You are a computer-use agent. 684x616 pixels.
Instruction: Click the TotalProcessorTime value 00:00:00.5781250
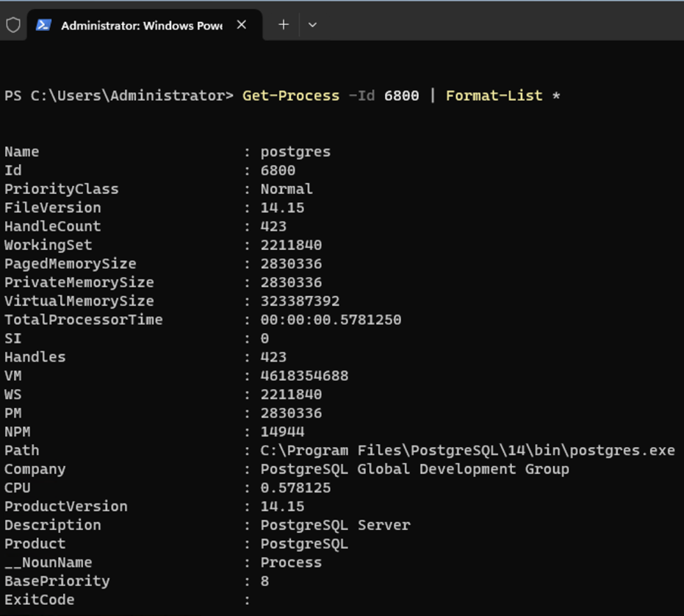tap(331, 320)
